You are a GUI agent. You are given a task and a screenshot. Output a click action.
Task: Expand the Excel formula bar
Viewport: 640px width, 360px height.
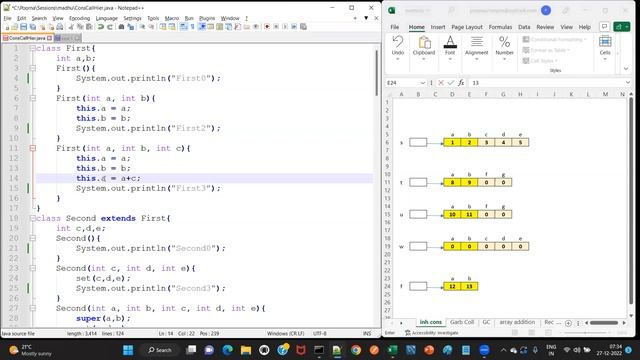point(628,83)
